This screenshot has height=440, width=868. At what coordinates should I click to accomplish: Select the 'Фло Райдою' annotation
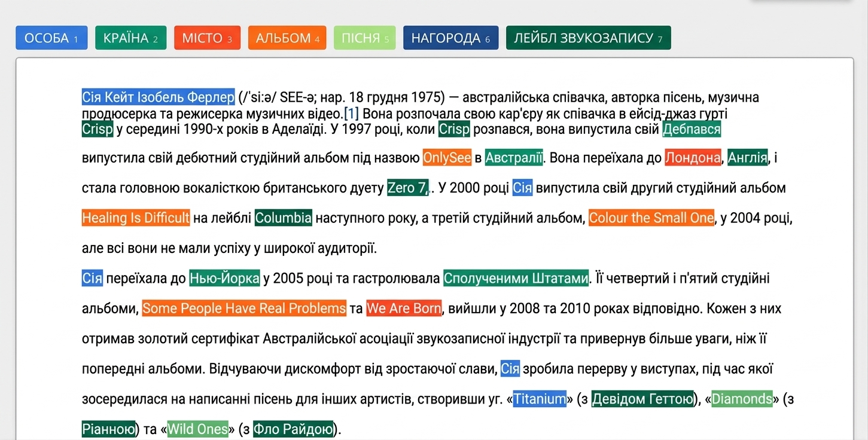coord(293,429)
